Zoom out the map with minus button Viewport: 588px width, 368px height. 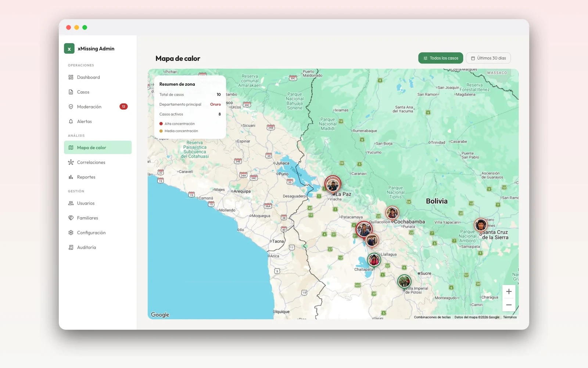(509, 305)
